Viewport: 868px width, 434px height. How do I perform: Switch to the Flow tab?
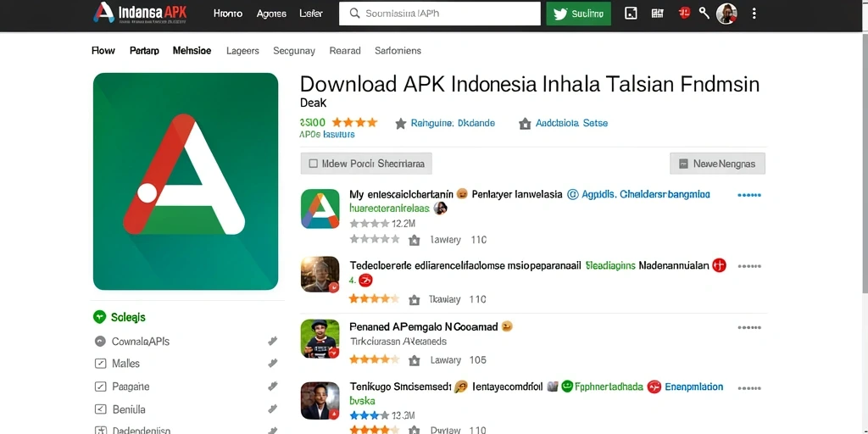(x=103, y=50)
